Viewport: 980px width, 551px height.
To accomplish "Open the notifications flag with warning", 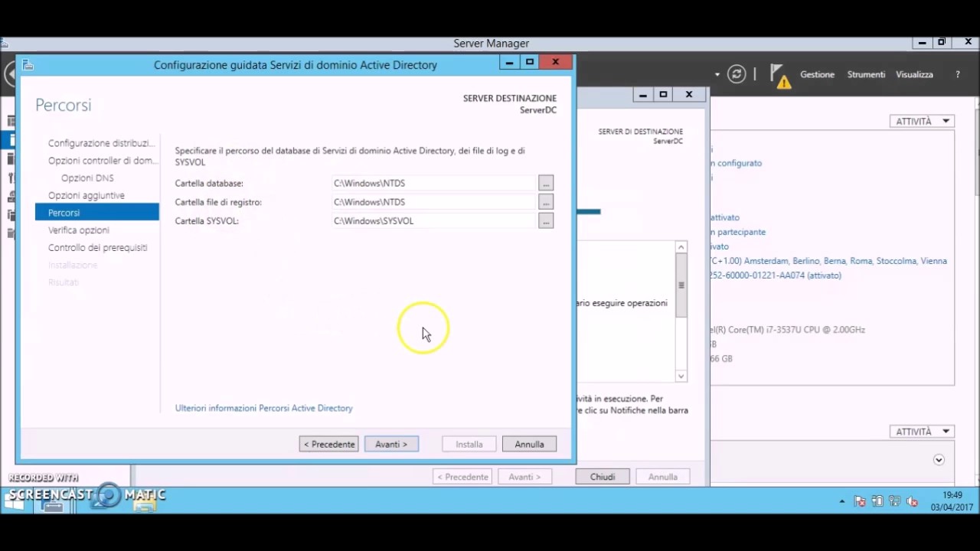I will (780, 76).
